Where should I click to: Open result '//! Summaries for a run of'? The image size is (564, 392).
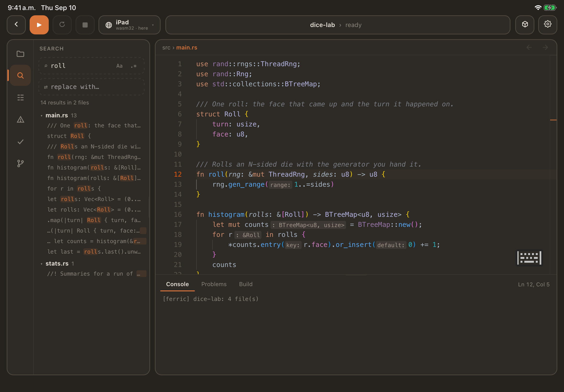pos(94,274)
